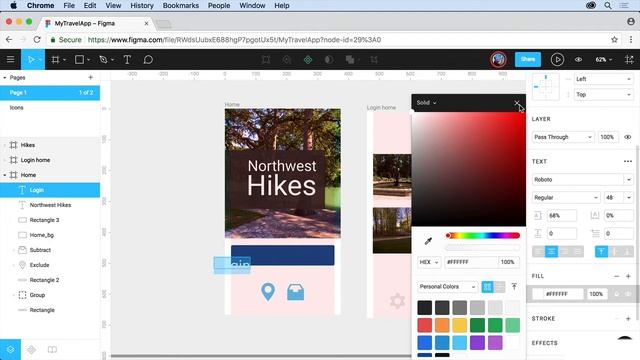Add a new fill with plus
Viewport: 640px width, 360px height.
(628, 276)
